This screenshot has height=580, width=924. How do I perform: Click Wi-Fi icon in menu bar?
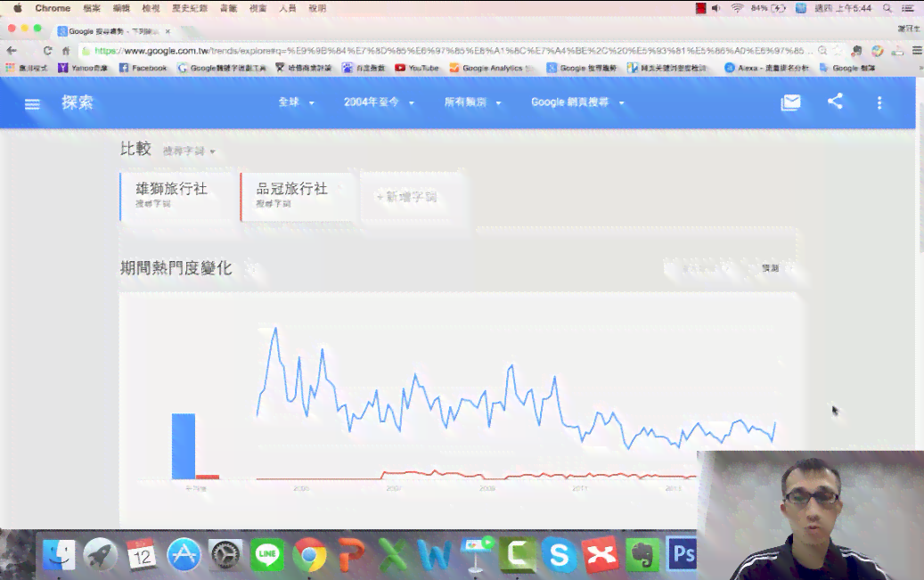(737, 8)
